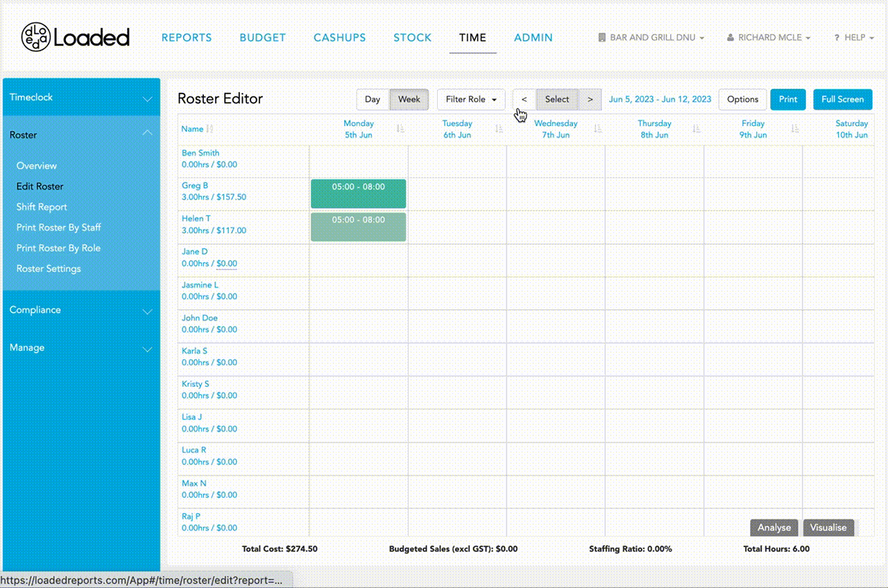
Task: Open the Bar and Grill DNU venue dropdown
Action: 651,37
